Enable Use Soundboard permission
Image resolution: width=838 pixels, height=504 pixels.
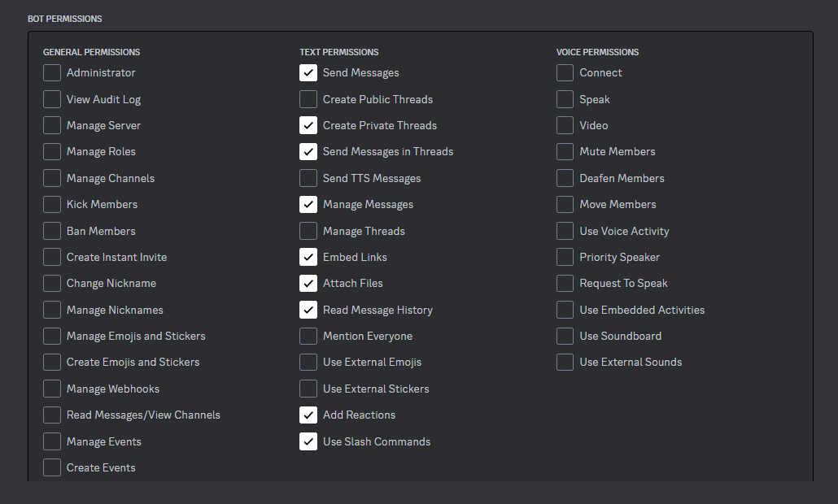(x=565, y=337)
